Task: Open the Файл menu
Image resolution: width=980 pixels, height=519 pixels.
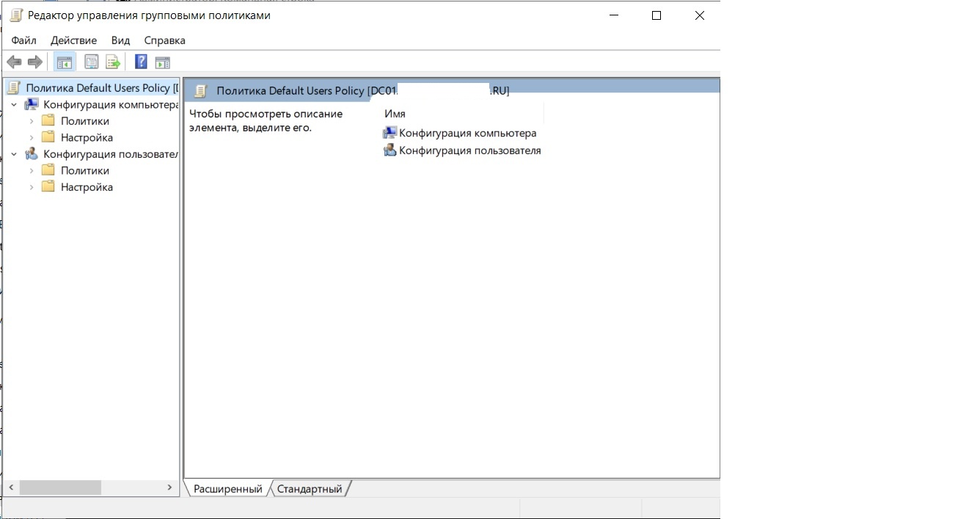Action: click(x=23, y=40)
